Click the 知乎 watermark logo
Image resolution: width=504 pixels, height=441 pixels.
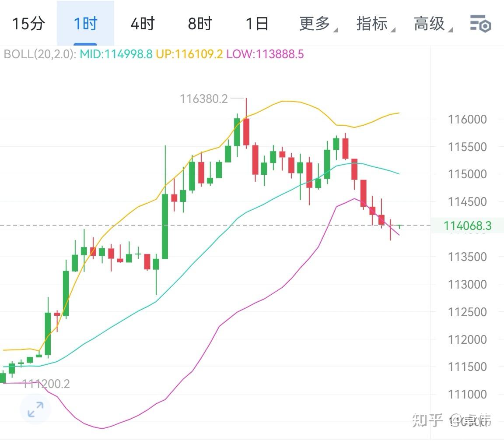pyautogui.click(x=426, y=419)
